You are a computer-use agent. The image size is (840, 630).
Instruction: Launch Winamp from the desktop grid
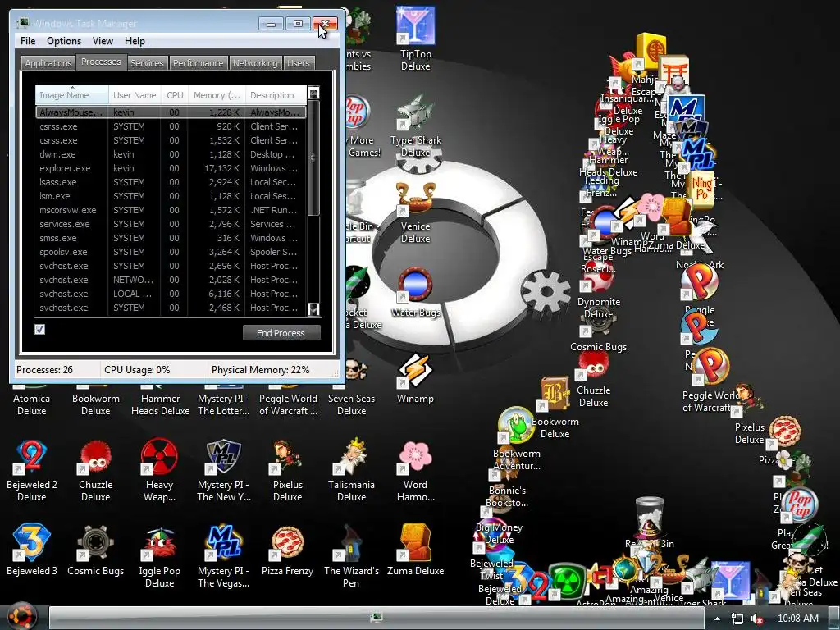point(415,378)
